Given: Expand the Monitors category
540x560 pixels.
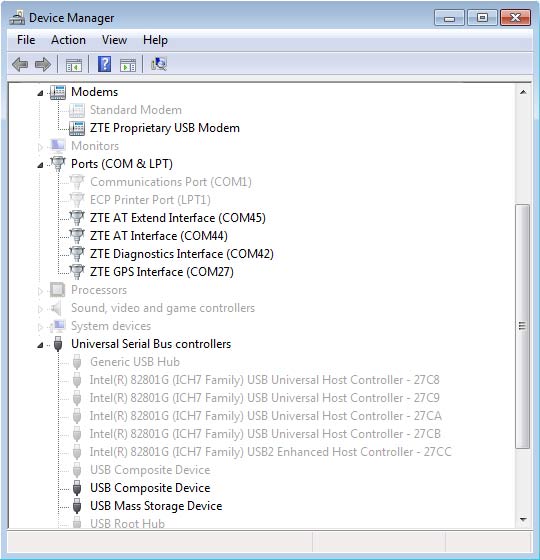Looking at the screenshot, I should click(40, 147).
